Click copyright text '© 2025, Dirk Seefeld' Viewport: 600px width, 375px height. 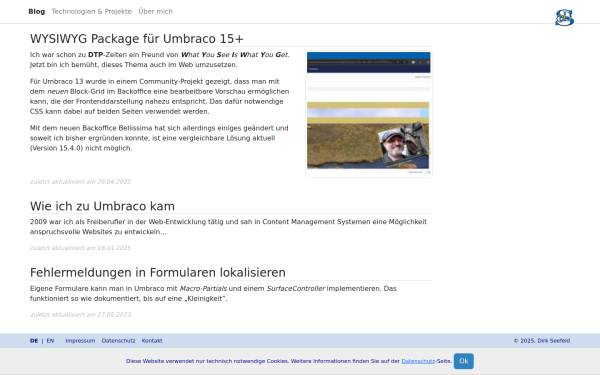542,341
